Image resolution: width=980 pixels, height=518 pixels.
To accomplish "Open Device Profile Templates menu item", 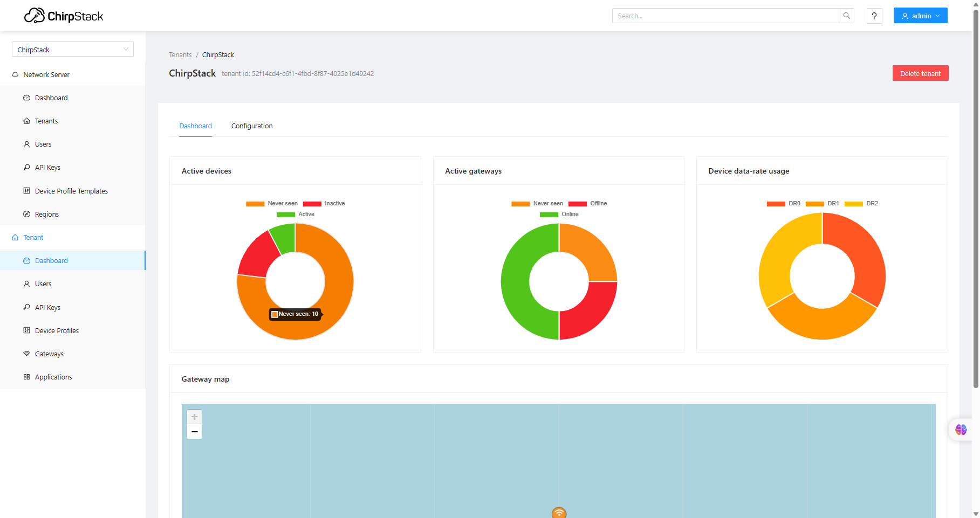I will pyautogui.click(x=73, y=191).
